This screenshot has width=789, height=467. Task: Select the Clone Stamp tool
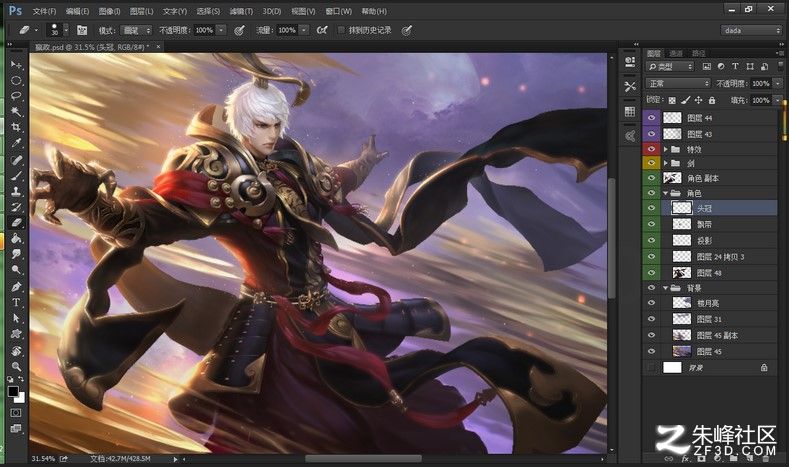(16, 191)
